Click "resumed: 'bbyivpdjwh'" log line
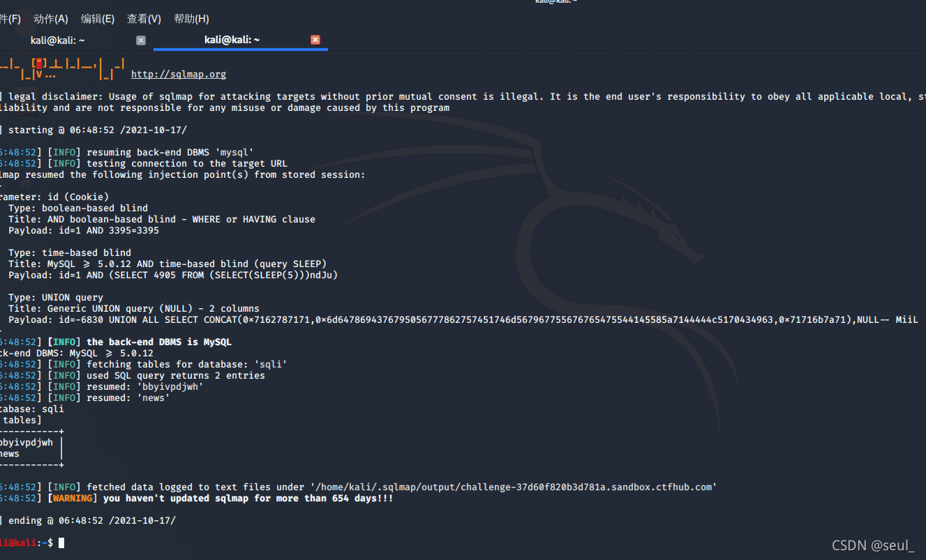This screenshot has width=926, height=560. click(x=102, y=386)
